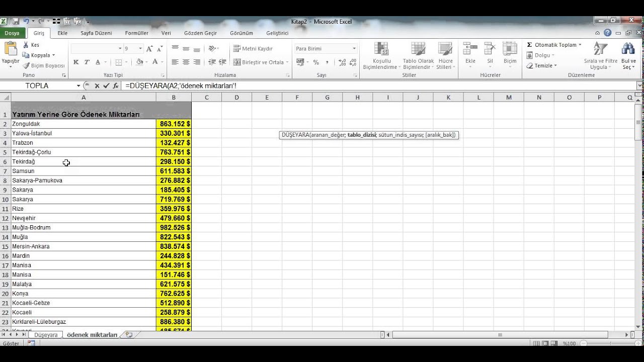Screen dimensions: 644x362
Task: Open the TOPLA name box dropdown
Action: coord(78,86)
